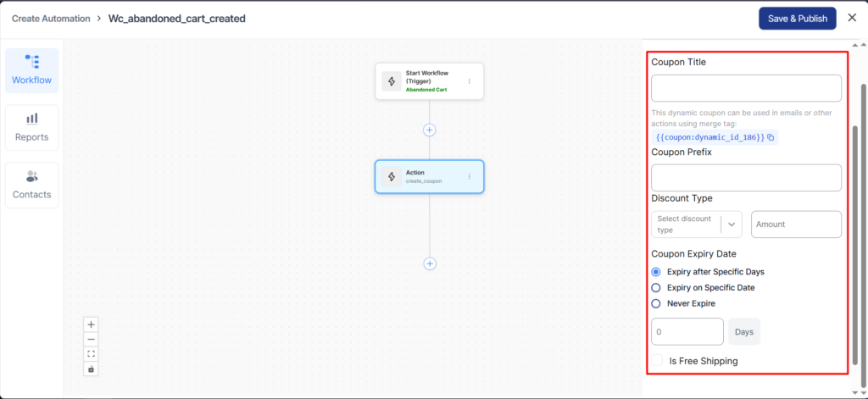Add new step below create_coupon action
The image size is (868, 399).
[430, 263]
